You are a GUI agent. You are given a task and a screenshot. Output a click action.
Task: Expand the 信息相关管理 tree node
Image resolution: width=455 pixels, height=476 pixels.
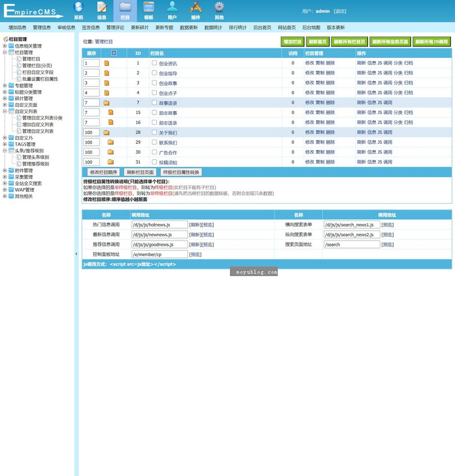[x=5, y=46]
